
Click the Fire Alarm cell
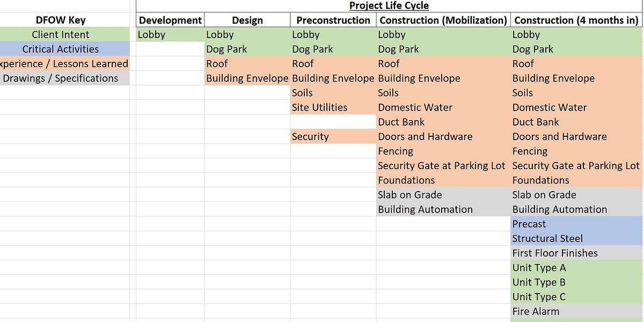536,311
